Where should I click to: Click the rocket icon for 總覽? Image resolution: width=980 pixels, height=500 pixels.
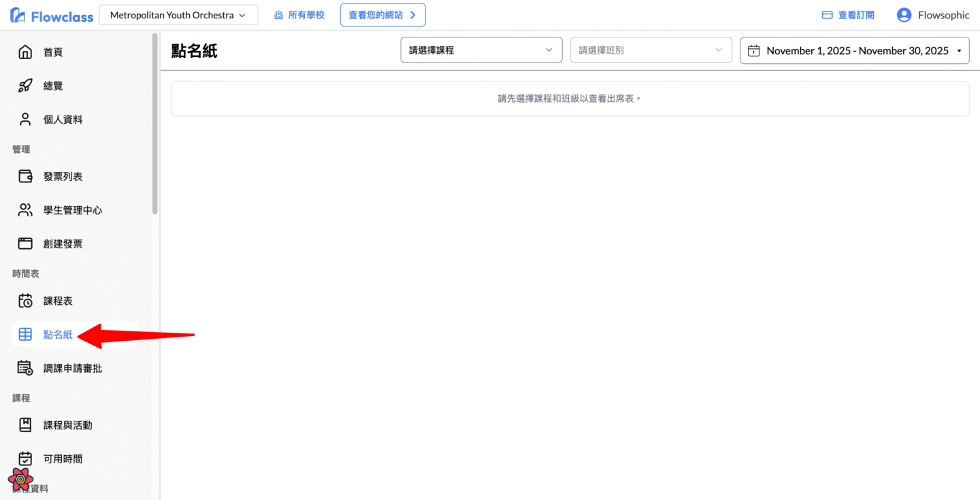(25, 86)
